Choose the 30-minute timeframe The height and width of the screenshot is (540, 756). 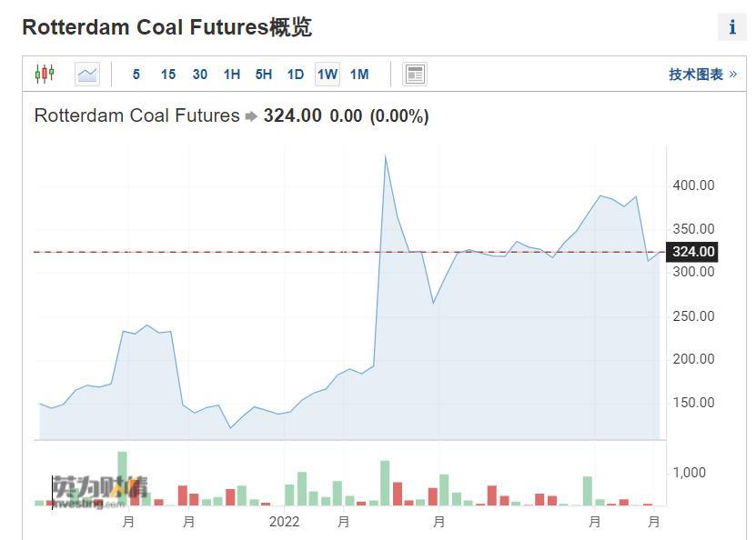[x=200, y=75]
